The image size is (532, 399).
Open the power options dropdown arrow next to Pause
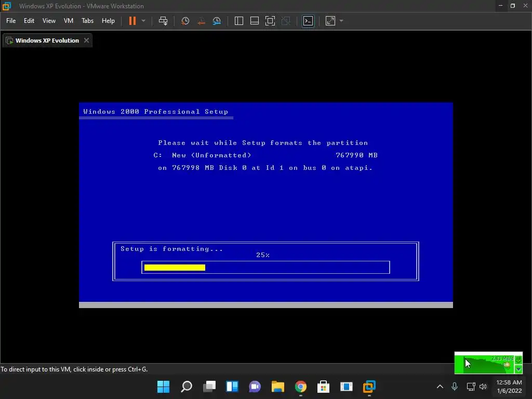click(x=143, y=21)
